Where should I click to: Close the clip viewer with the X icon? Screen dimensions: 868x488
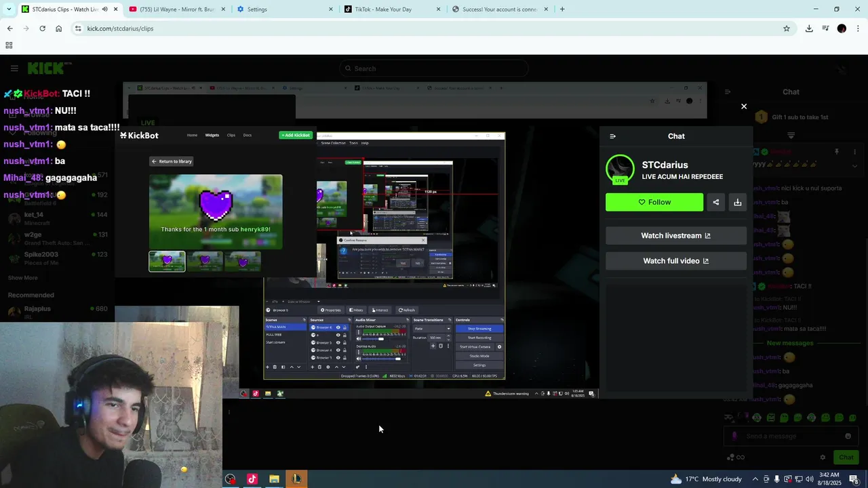(x=744, y=106)
